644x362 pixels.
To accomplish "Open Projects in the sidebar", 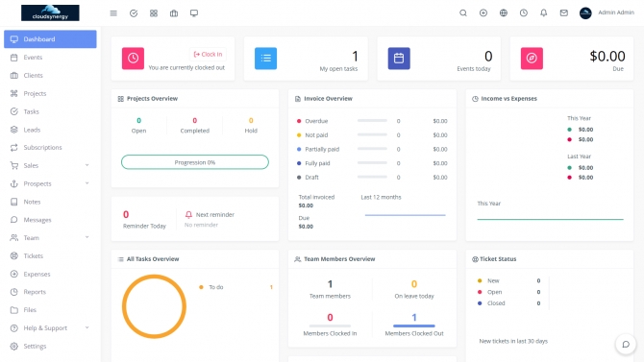I will (x=50, y=93).
